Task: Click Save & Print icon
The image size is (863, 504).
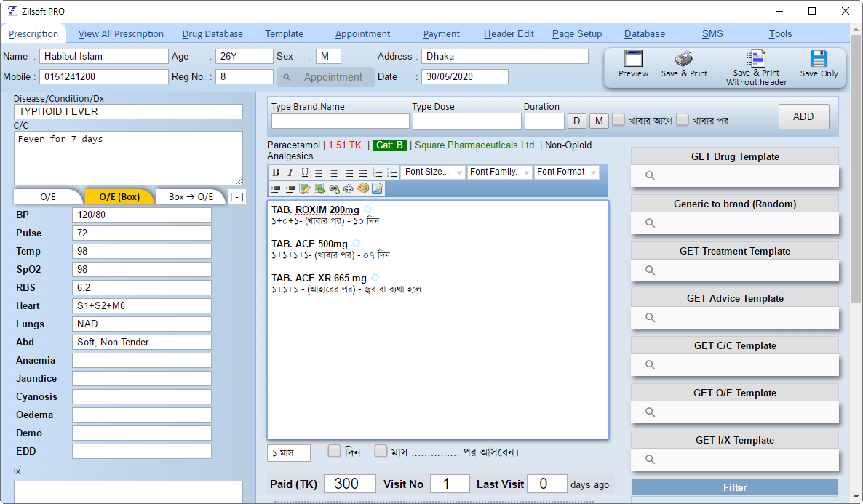Action: (x=684, y=59)
